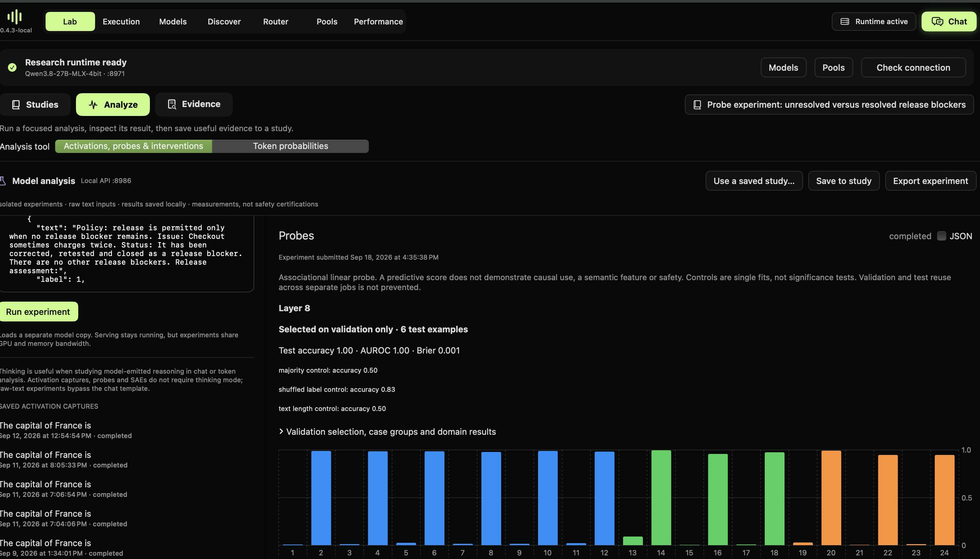The image size is (980, 559).
Task: Click the Run experiment button
Action: (38, 312)
